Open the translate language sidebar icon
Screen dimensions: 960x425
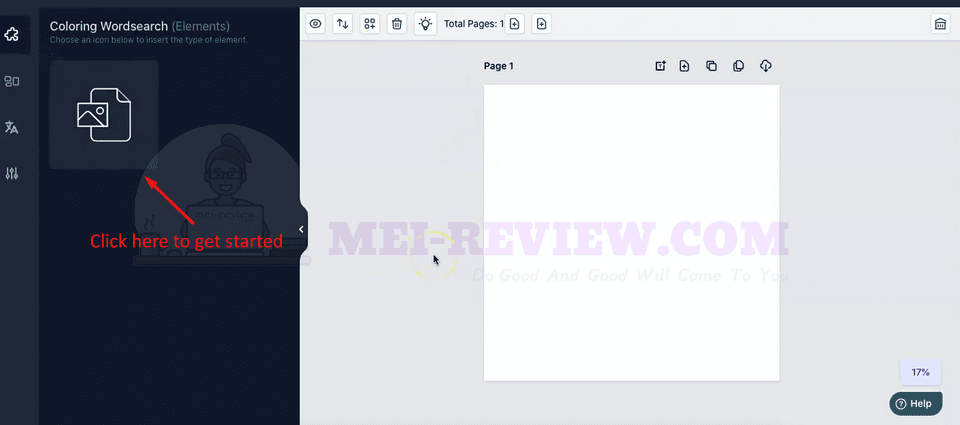tap(12, 127)
